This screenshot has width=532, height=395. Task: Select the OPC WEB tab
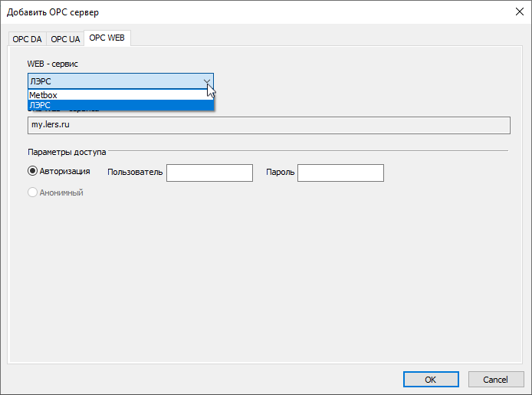click(108, 38)
